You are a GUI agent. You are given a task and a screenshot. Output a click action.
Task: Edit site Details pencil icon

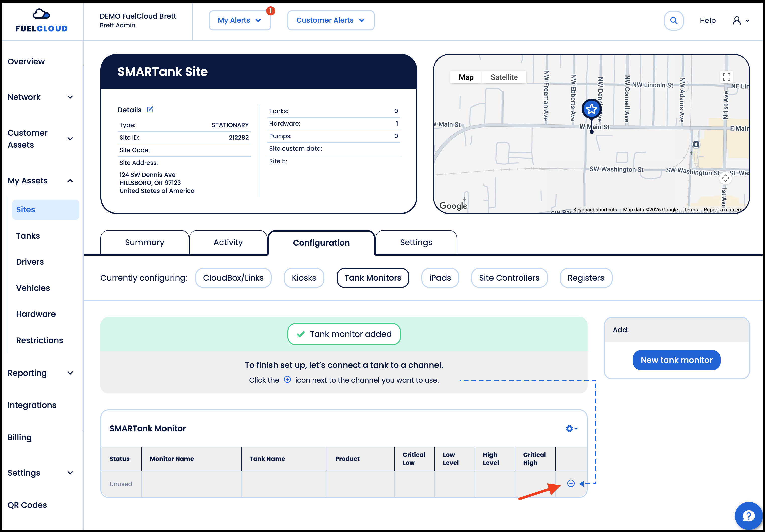[x=150, y=109]
